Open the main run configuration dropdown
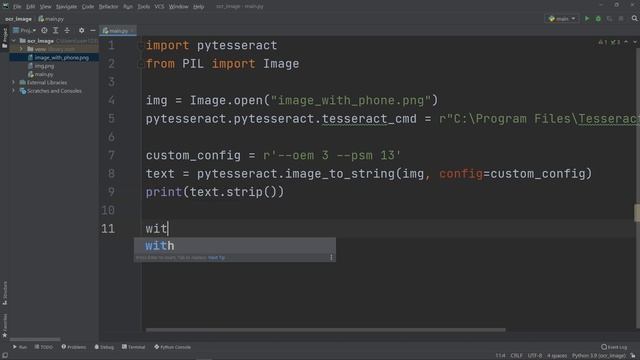 (x=562, y=19)
